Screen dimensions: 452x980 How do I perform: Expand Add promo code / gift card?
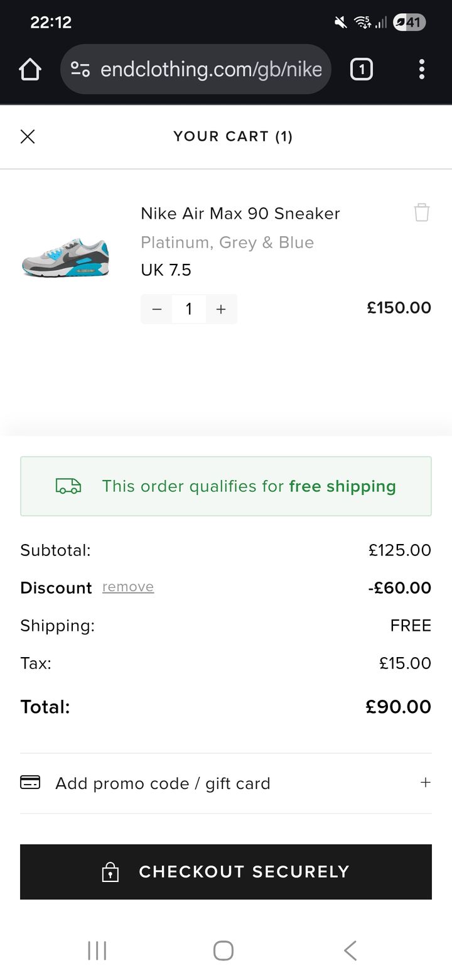tap(163, 783)
